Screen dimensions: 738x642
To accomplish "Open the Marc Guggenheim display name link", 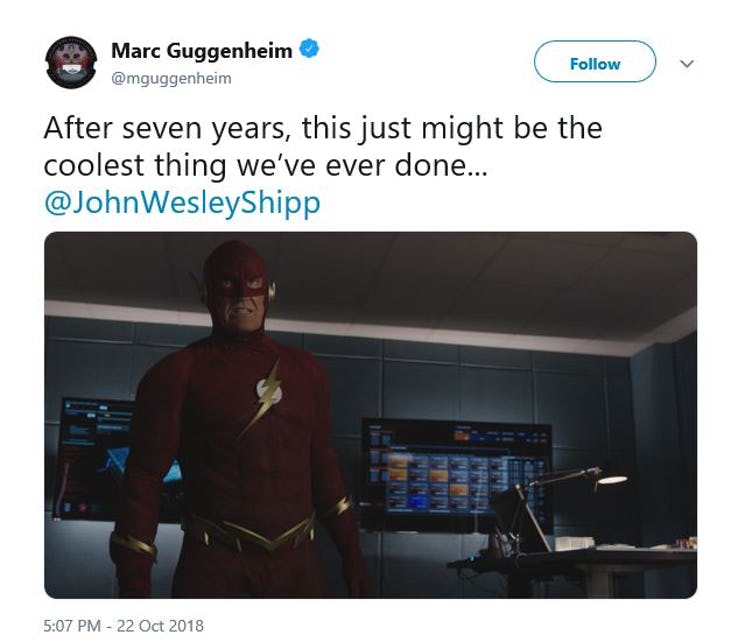I will pyautogui.click(x=201, y=51).
